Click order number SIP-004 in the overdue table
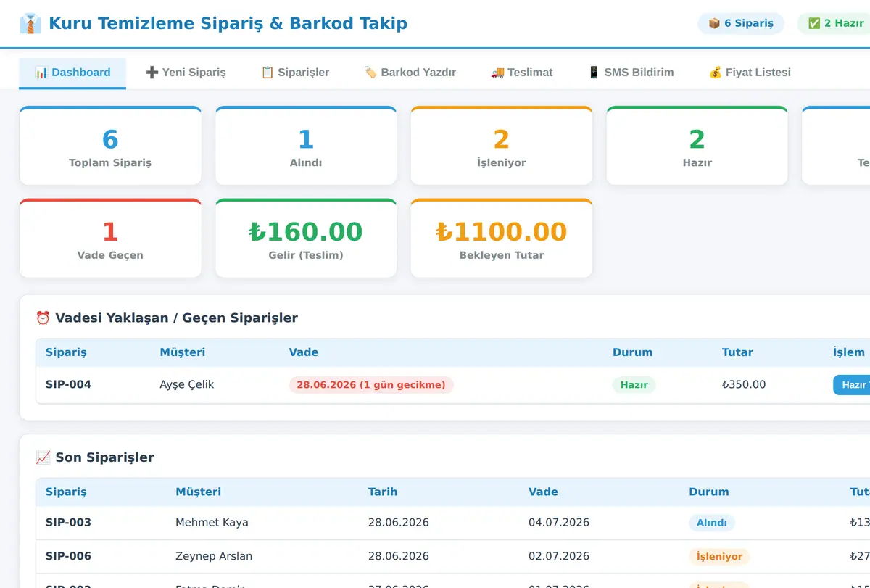Viewport: 870px width, 588px height. 68,384
